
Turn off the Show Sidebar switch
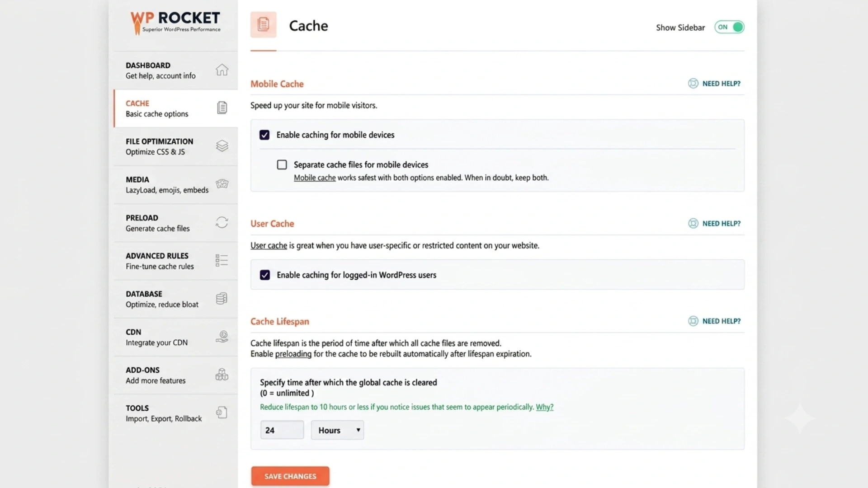(729, 27)
